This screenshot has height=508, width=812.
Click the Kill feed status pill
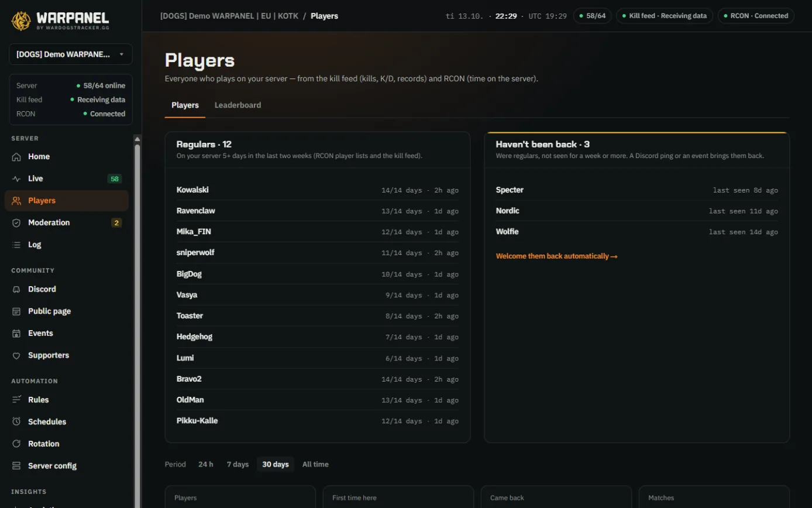[665, 16]
